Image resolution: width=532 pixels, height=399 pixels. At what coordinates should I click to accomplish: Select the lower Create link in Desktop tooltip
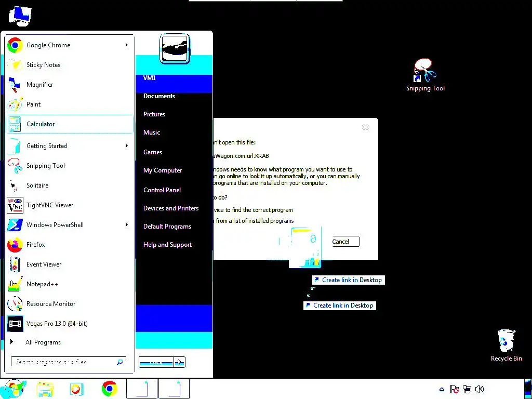coord(340,305)
